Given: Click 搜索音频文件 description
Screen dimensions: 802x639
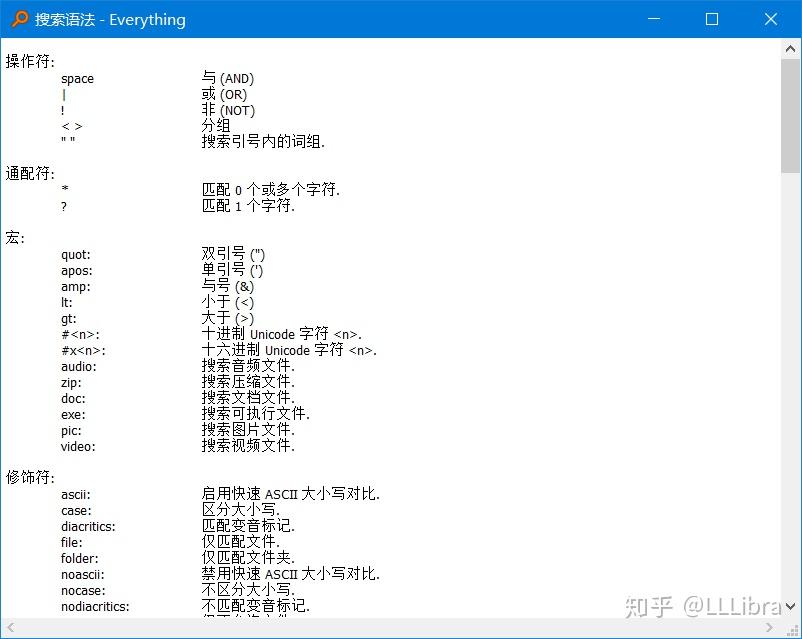Looking at the screenshot, I should (x=248, y=365).
